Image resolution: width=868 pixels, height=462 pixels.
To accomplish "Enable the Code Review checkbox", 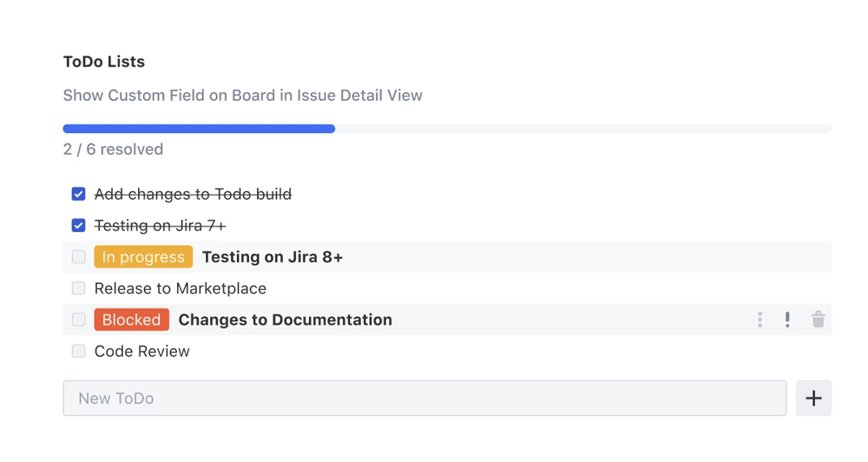I will 79,351.
